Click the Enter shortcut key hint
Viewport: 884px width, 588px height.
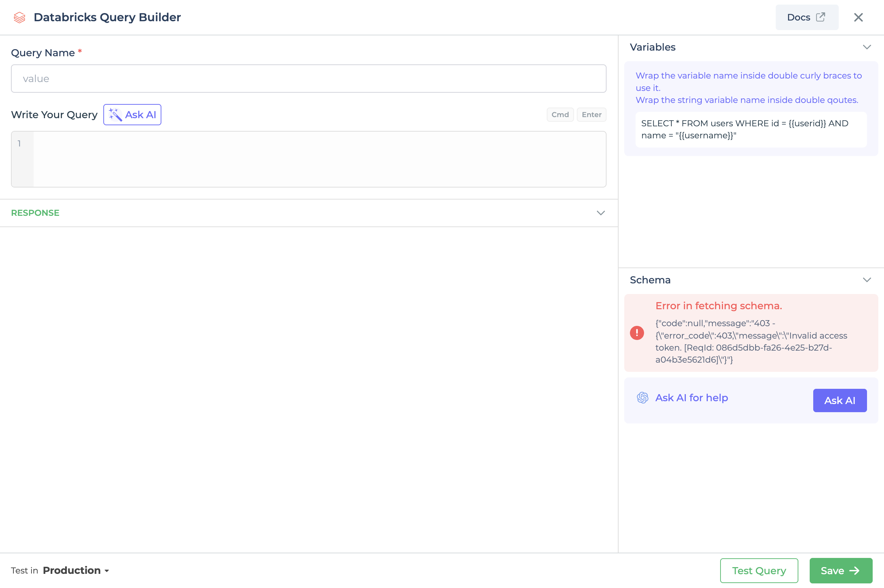pyautogui.click(x=591, y=114)
